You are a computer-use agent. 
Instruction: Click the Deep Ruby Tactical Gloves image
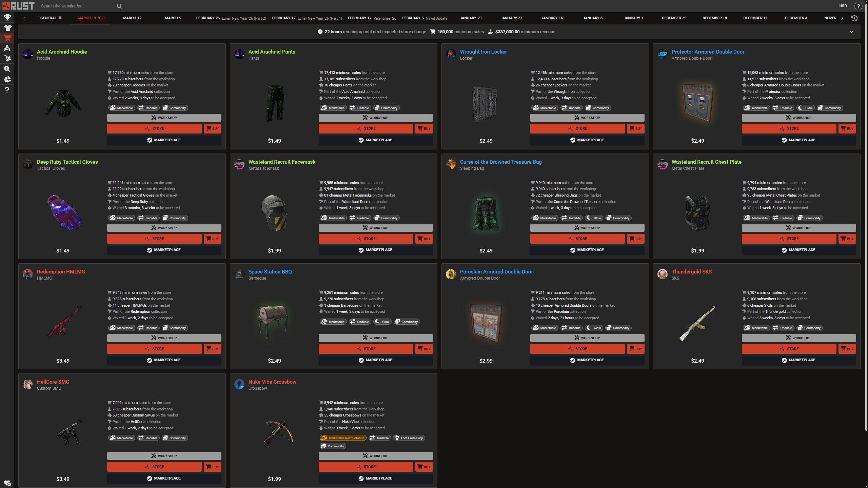(x=63, y=212)
